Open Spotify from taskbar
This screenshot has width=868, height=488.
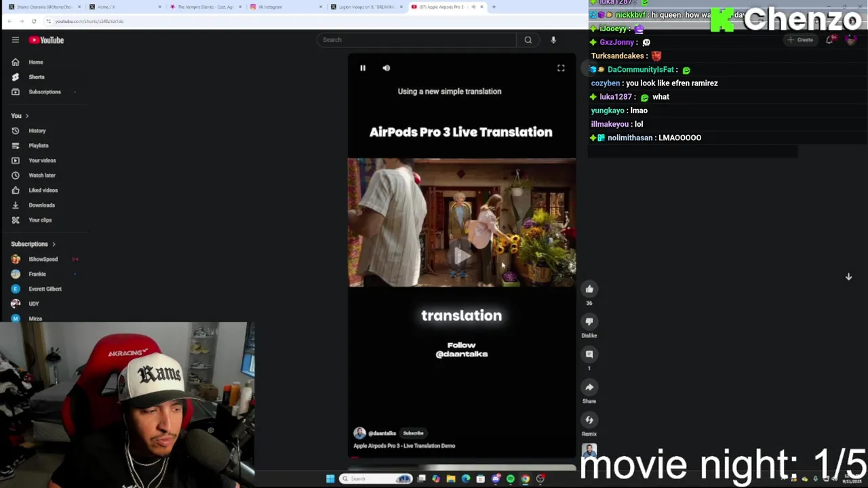click(511, 479)
